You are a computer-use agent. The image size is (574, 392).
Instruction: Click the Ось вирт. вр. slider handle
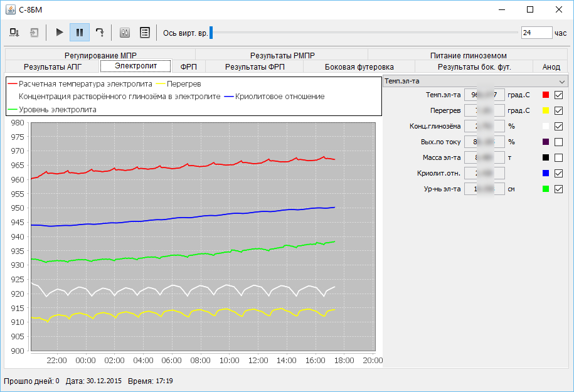coord(211,33)
